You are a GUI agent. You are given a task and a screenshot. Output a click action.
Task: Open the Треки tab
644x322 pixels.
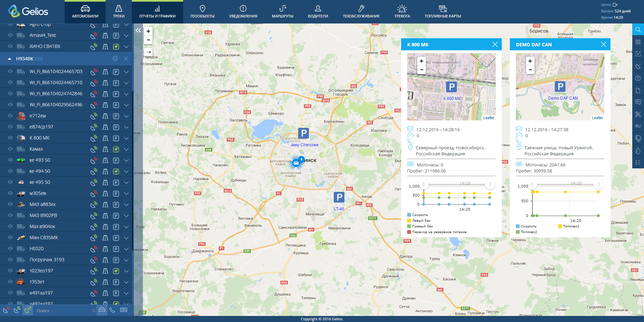click(119, 12)
